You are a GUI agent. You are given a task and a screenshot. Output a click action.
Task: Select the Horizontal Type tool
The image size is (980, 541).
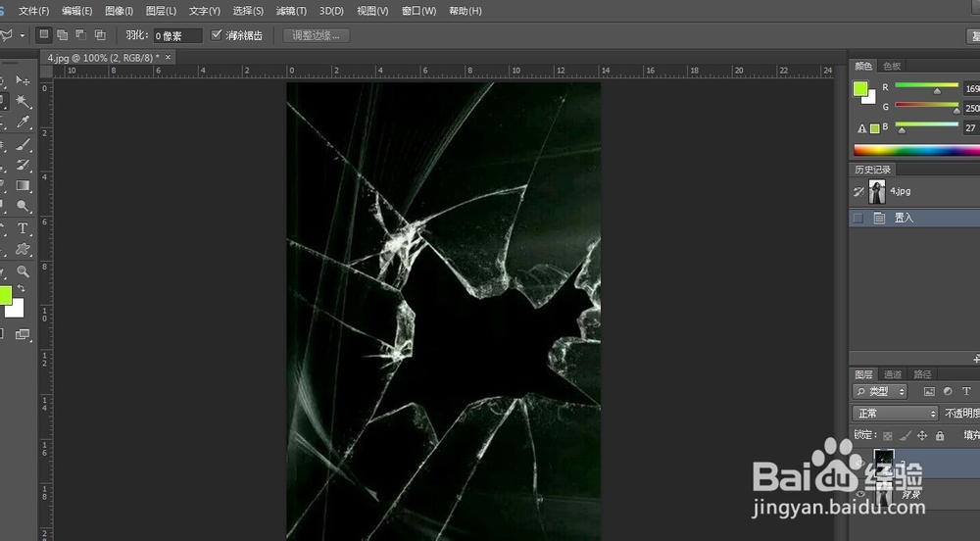click(23, 228)
